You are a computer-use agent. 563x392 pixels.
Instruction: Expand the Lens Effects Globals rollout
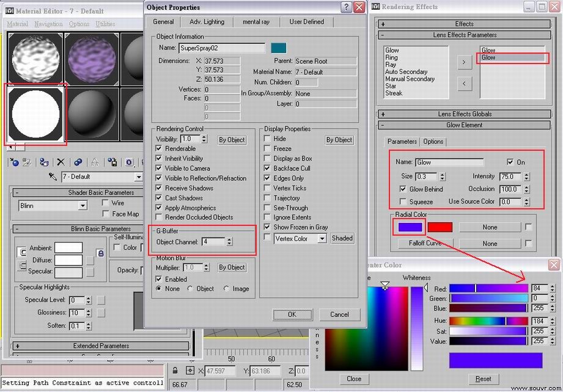[x=464, y=114]
